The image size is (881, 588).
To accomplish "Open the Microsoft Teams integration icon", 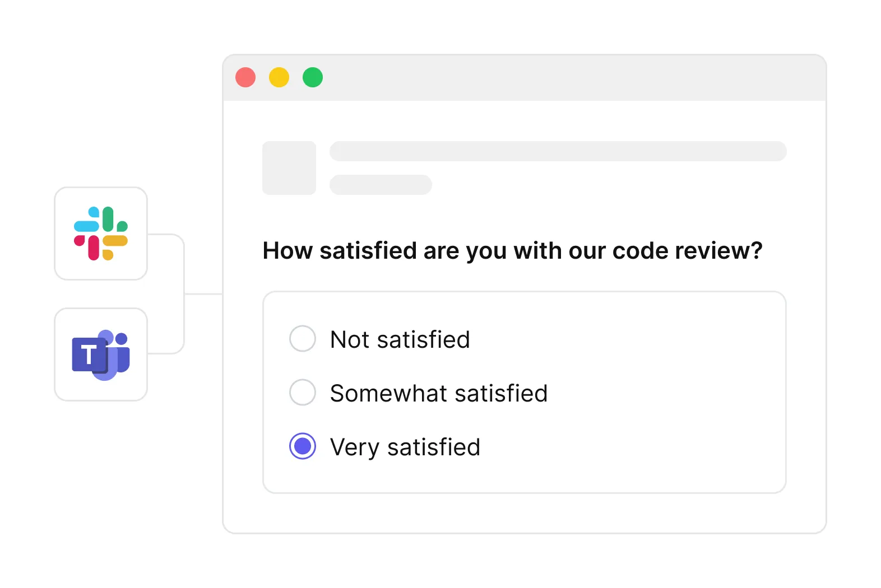I will coord(101,354).
